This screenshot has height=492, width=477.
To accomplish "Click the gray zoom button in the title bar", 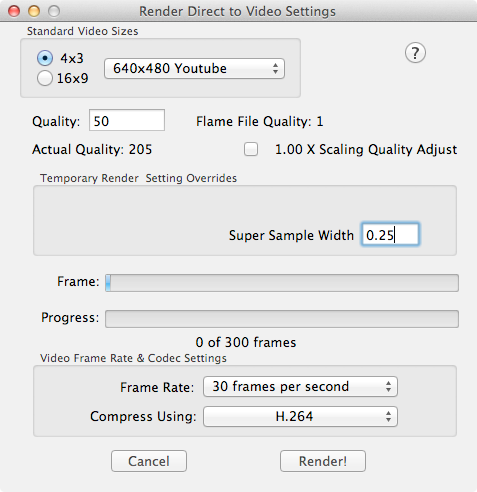I will (x=54, y=11).
